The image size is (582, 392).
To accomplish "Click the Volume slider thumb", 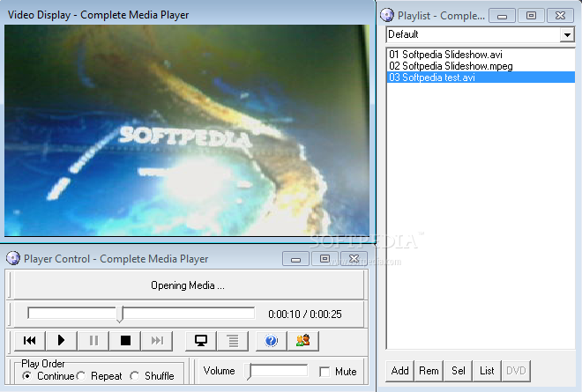I will [249, 371].
